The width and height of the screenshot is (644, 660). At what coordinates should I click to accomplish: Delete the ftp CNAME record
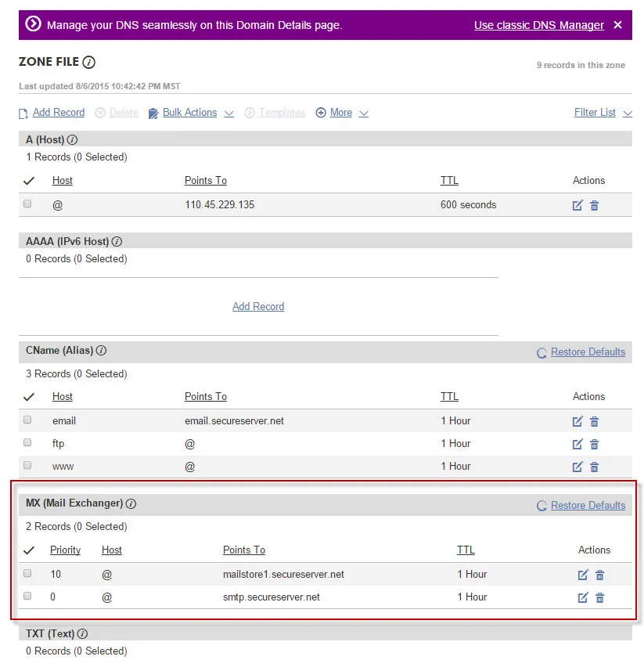pos(594,444)
